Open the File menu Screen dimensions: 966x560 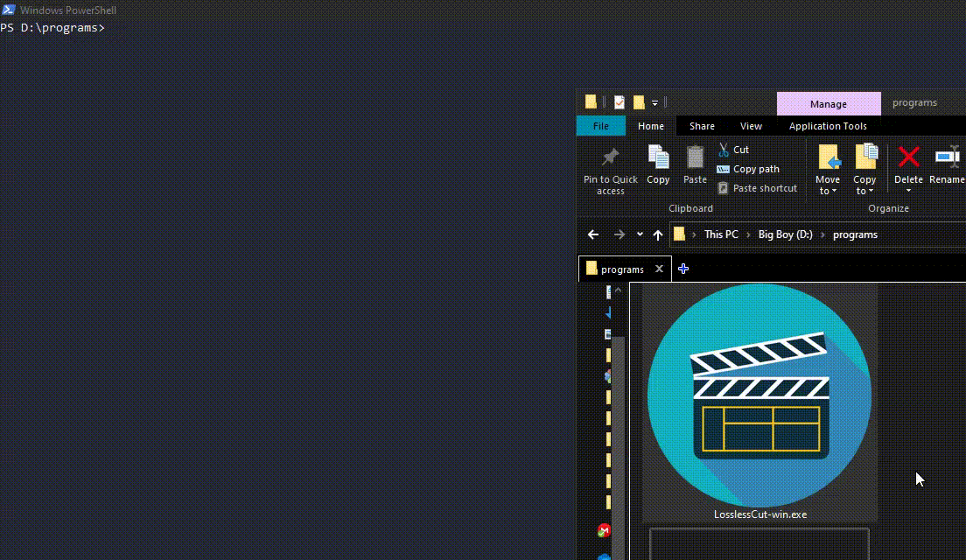[600, 125]
